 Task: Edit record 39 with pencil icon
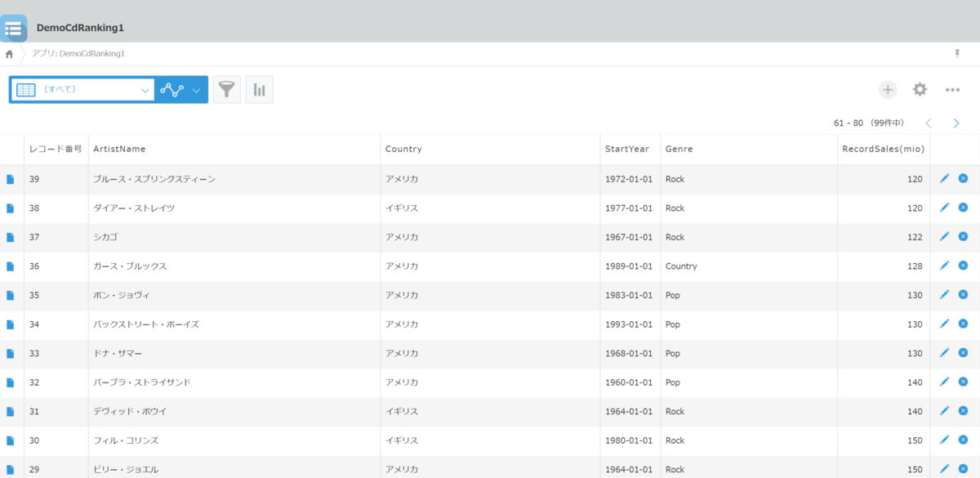click(945, 178)
